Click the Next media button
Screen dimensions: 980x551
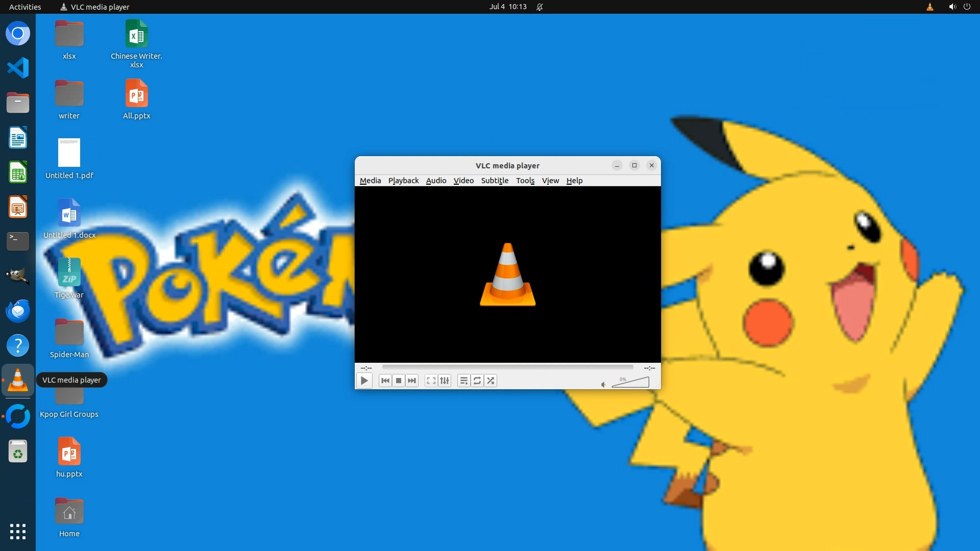pos(412,381)
